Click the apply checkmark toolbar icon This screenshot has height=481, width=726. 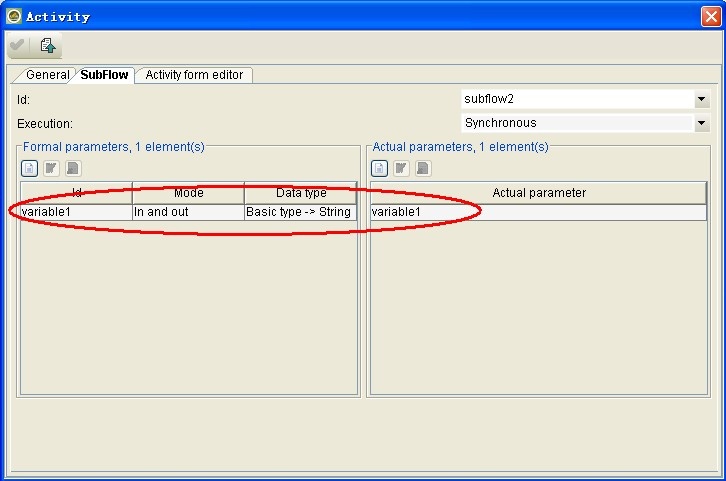(x=18, y=46)
